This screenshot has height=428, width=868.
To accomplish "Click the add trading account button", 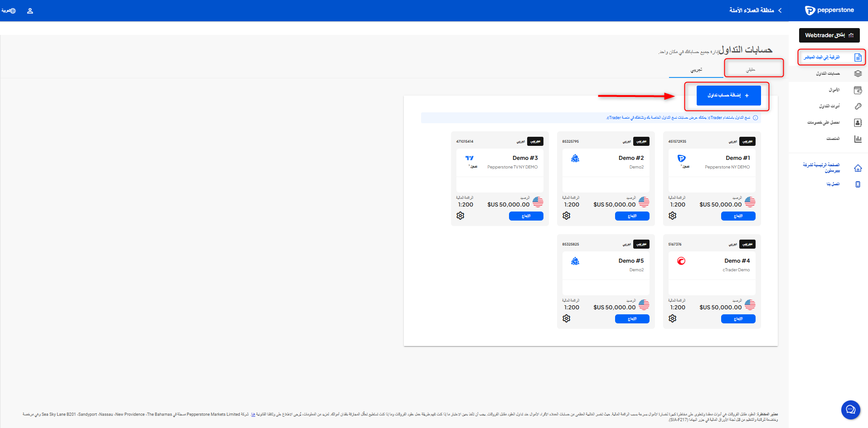I will [x=728, y=96].
